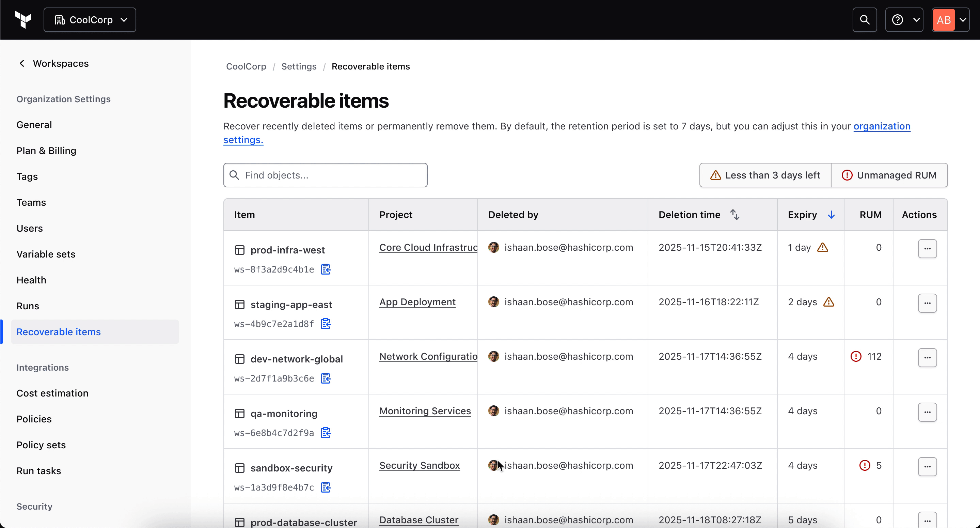Follow the organization settings link
980x528 pixels.
pos(882,126)
